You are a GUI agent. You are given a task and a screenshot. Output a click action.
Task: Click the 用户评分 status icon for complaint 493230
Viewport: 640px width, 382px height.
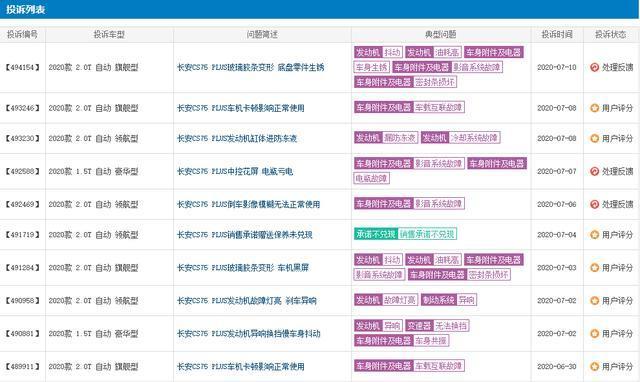point(594,138)
